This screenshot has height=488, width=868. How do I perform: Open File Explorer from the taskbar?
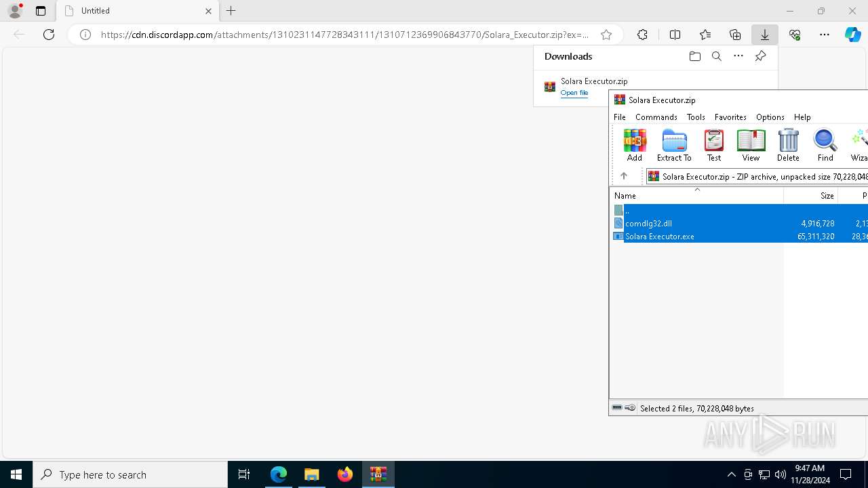click(312, 474)
